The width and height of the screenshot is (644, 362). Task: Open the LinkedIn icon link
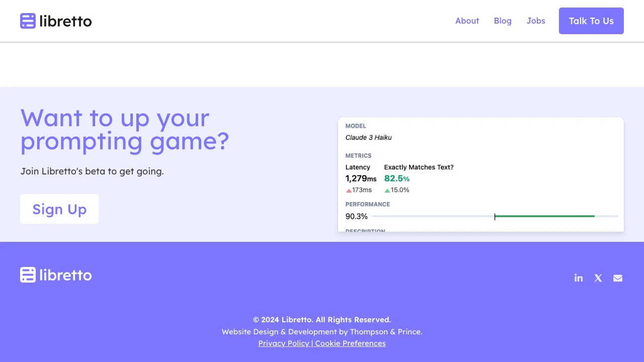point(579,278)
